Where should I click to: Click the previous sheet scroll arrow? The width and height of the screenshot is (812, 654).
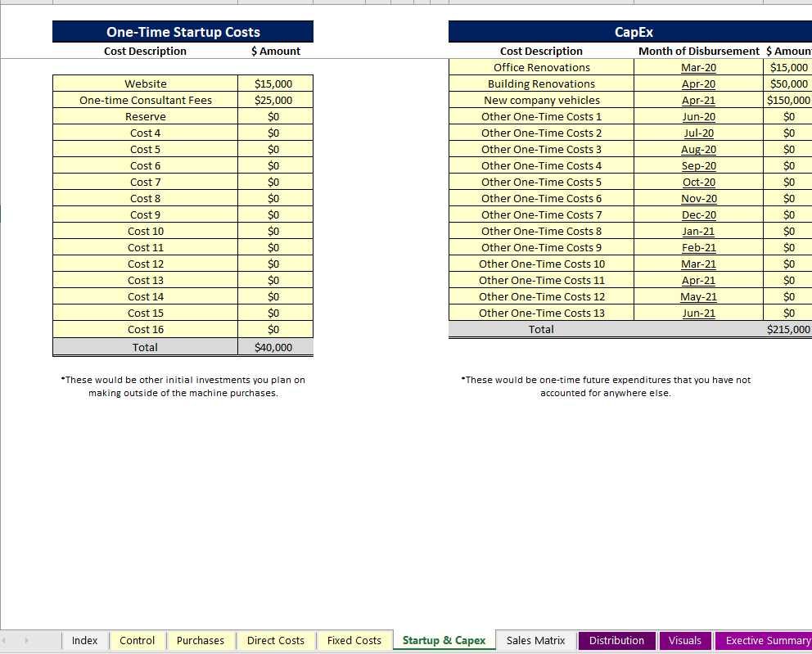[4, 641]
